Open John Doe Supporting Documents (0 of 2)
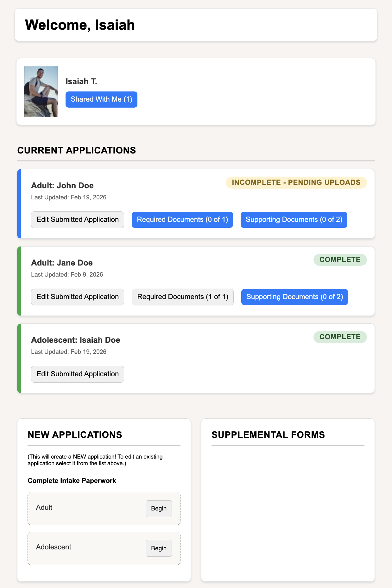 coord(294,220)
